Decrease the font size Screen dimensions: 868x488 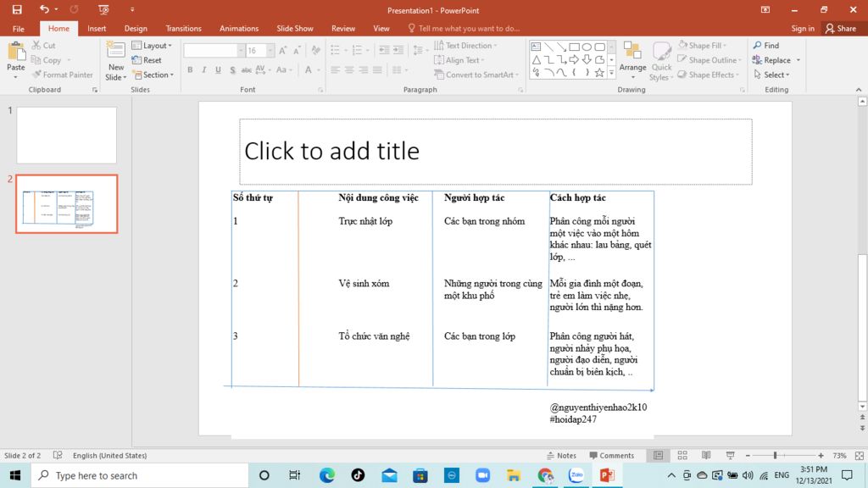pyautogui.click(x=297, y=50)
